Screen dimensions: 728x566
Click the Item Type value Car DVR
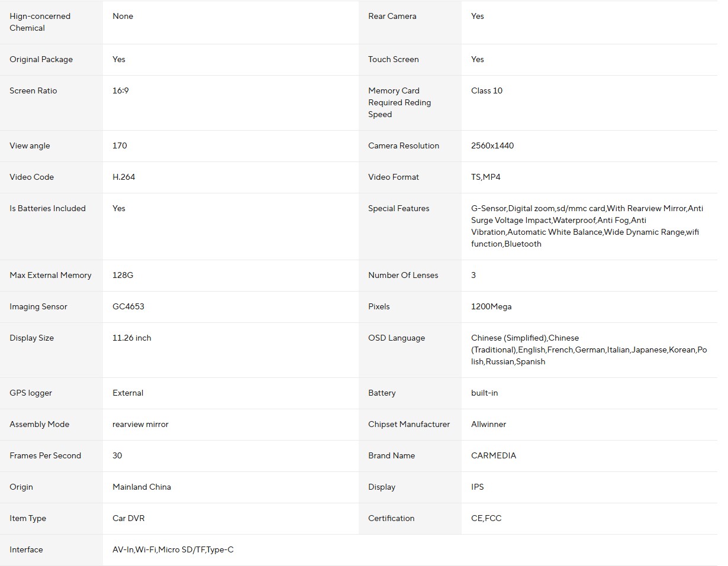tap(128, 518)
